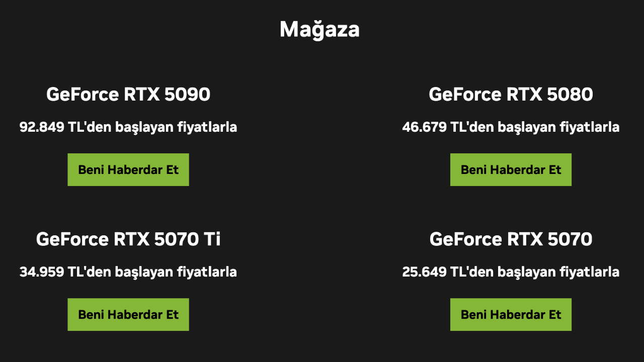Open the GeForce RTX 5080 product title
The height and width of the screenshot is (362, 644).
pyautogui.click(x=511, y=95)
